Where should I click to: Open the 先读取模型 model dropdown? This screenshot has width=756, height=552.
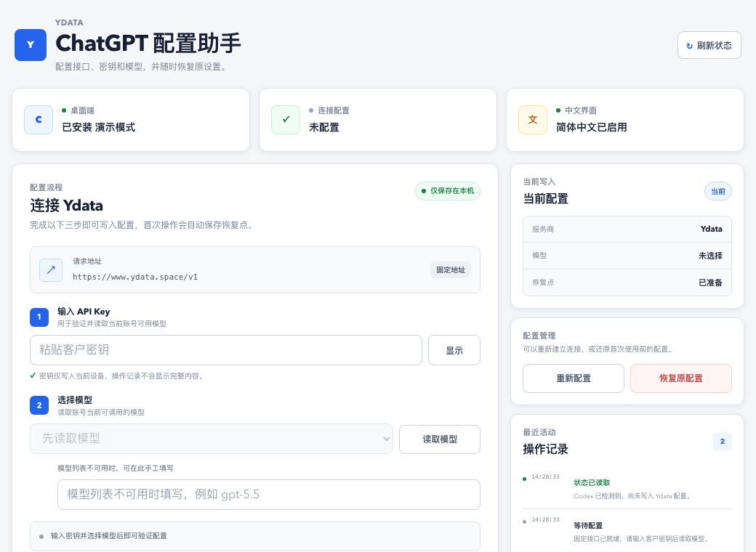pos(212,438)
